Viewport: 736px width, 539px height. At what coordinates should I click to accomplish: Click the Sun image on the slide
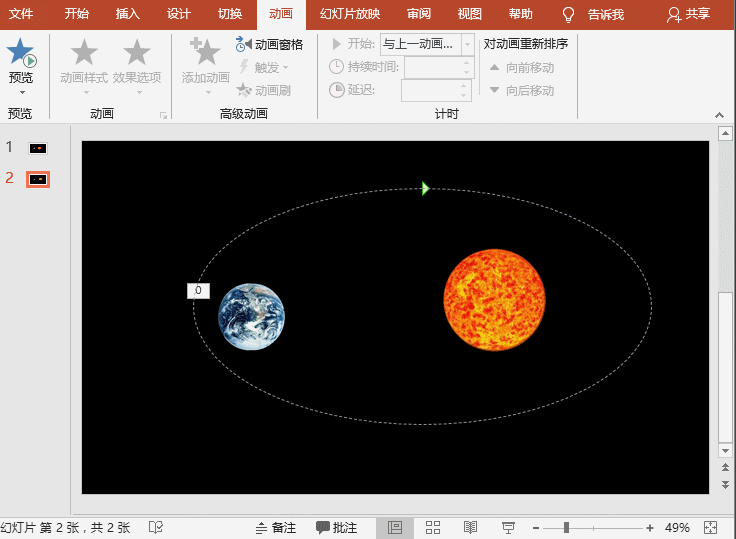click(x=494, y=300)
